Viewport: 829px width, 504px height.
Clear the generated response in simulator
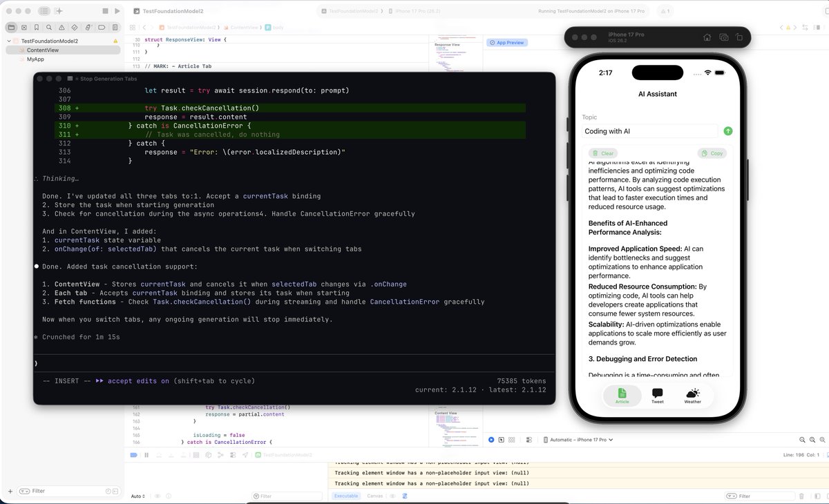[x=603, y=153]
